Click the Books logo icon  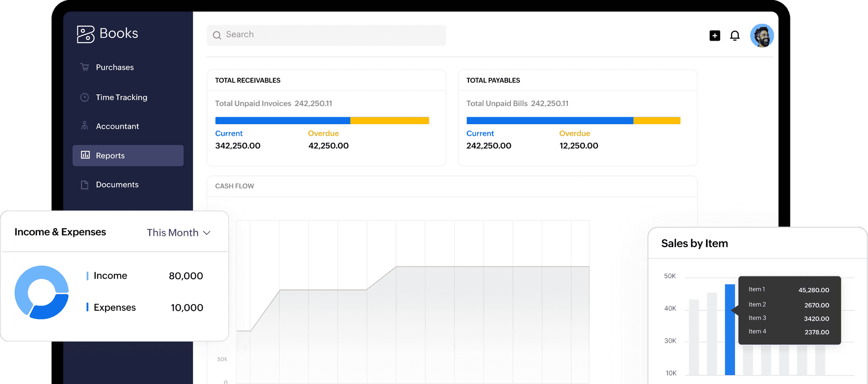click(85, 34)
